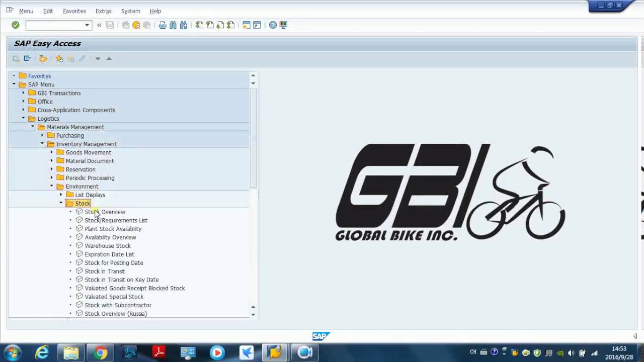Click the Add to Favorites star icon
This screenshot has height=362, width=644.
59,59
